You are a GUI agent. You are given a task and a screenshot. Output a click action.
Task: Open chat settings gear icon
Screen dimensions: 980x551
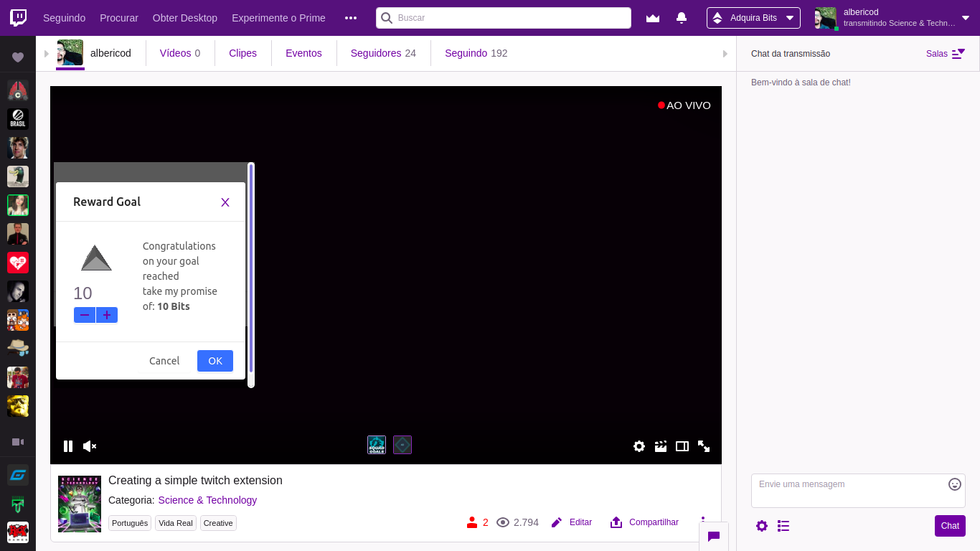(x=762, y=526)
